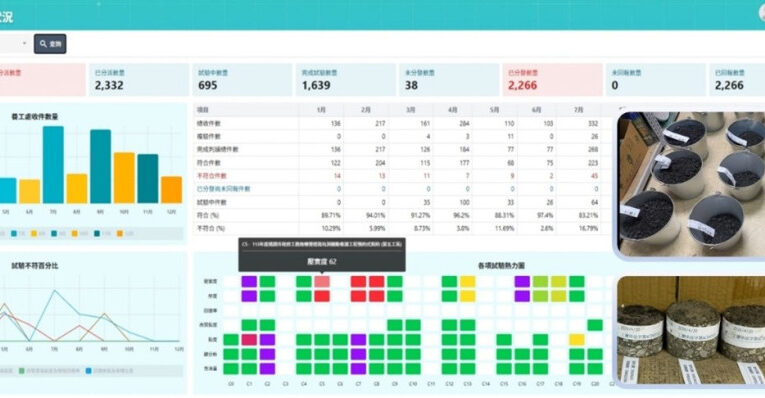Click the 7月 table column header

578,110
